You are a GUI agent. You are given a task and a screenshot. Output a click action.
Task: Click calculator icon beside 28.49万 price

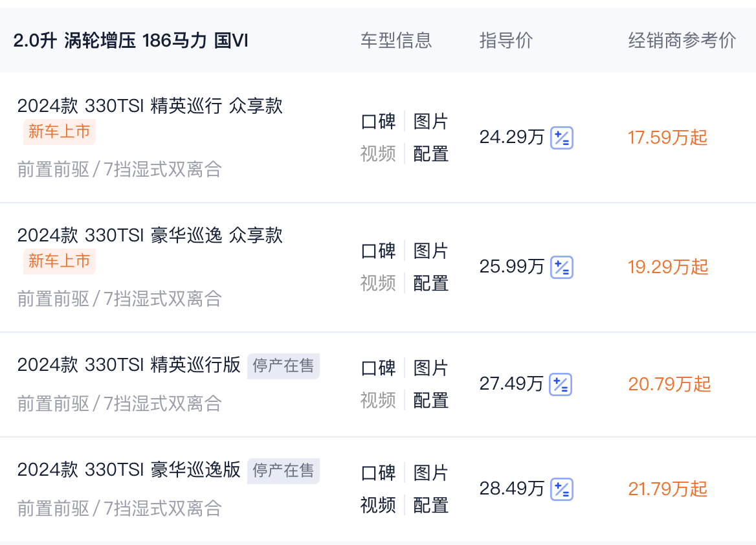pos(561,489)
